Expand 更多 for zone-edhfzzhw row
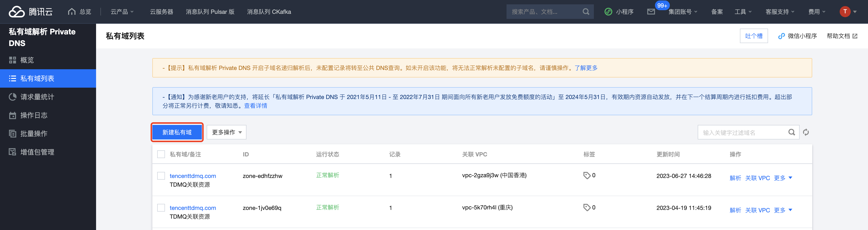This screenshot has height=230, width=868. pyautogui.click(x=783, y=178)
